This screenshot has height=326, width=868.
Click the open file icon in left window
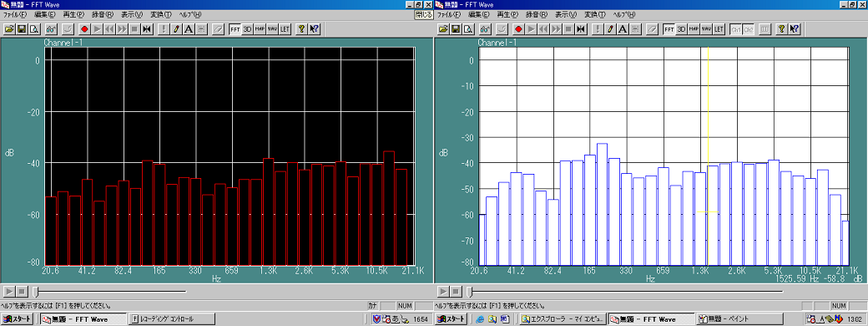10,28
